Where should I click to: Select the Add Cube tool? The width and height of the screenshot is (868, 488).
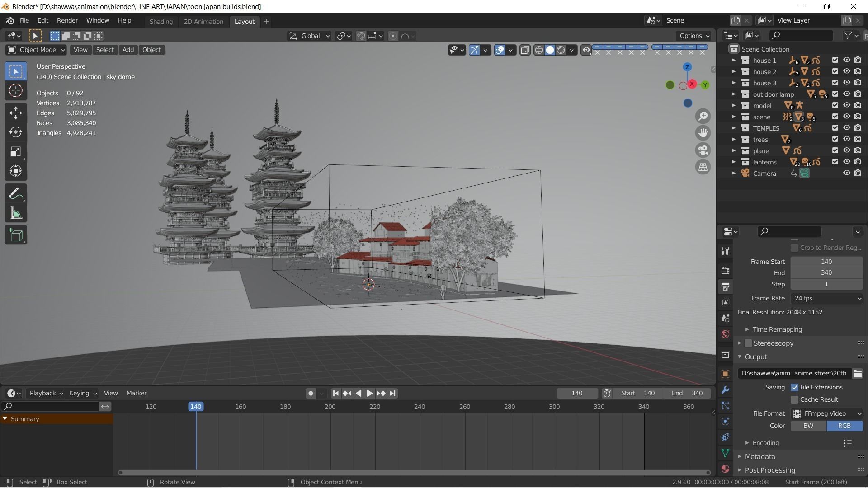(x=16, y=235)
